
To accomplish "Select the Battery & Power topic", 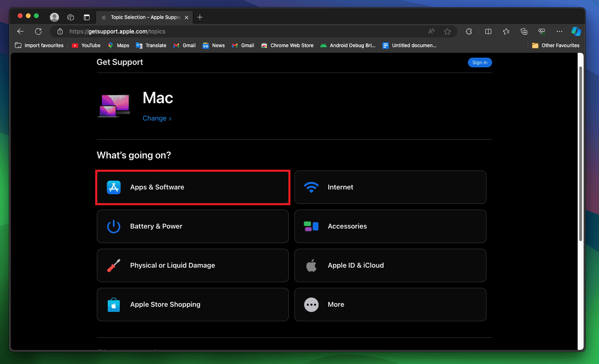I will (193, 227).
